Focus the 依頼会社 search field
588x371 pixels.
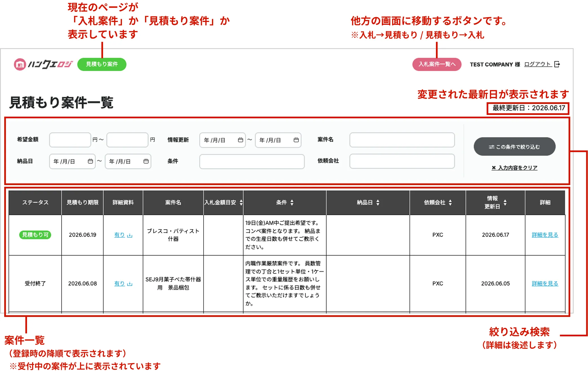click(x=402, y=161)
